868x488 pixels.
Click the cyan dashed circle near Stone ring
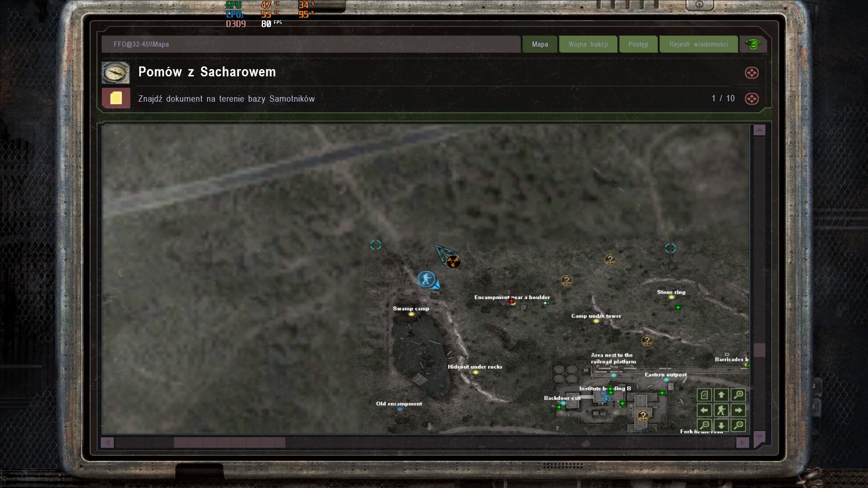point(670,248)
